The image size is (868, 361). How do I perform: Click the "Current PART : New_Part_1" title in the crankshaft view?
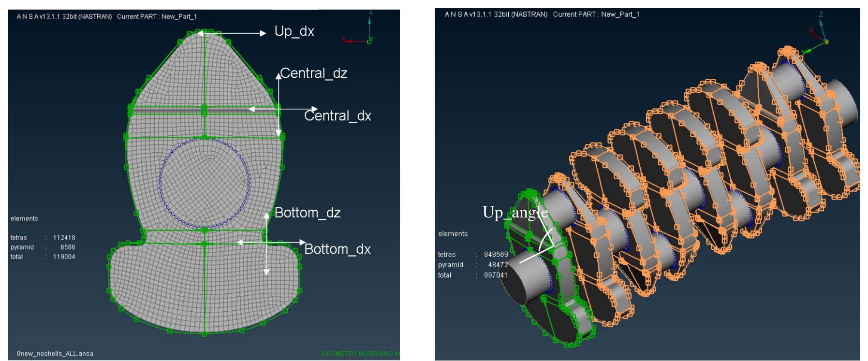[596, 14]
